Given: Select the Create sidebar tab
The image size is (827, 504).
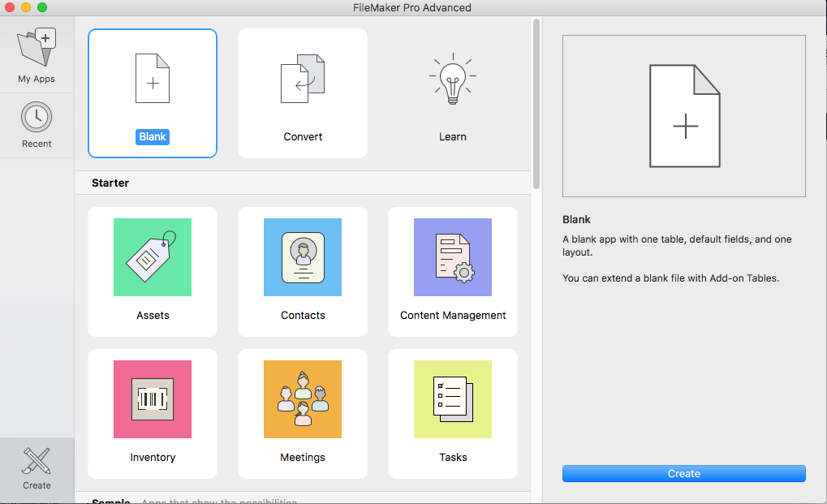Looking at the screenshot, I should coord(37,469).
